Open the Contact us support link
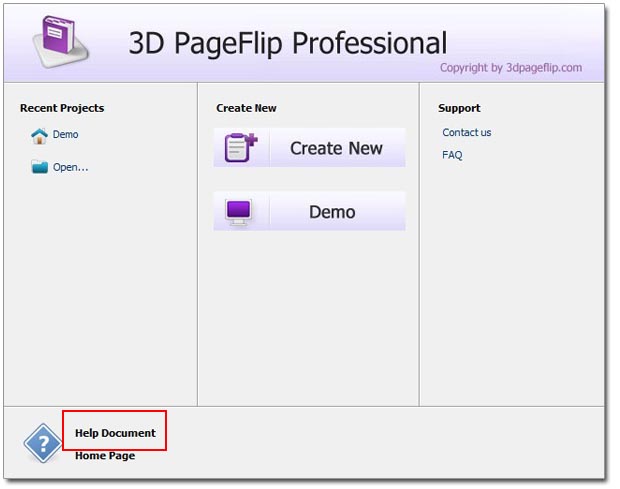620x489 pixels. click(467, 132)
